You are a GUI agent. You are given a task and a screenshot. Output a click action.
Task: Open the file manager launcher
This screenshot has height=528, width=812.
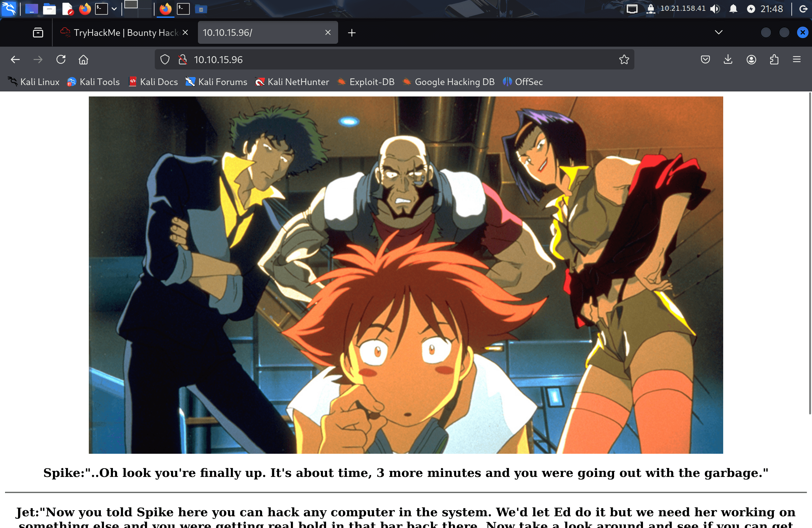pos(49,9)
